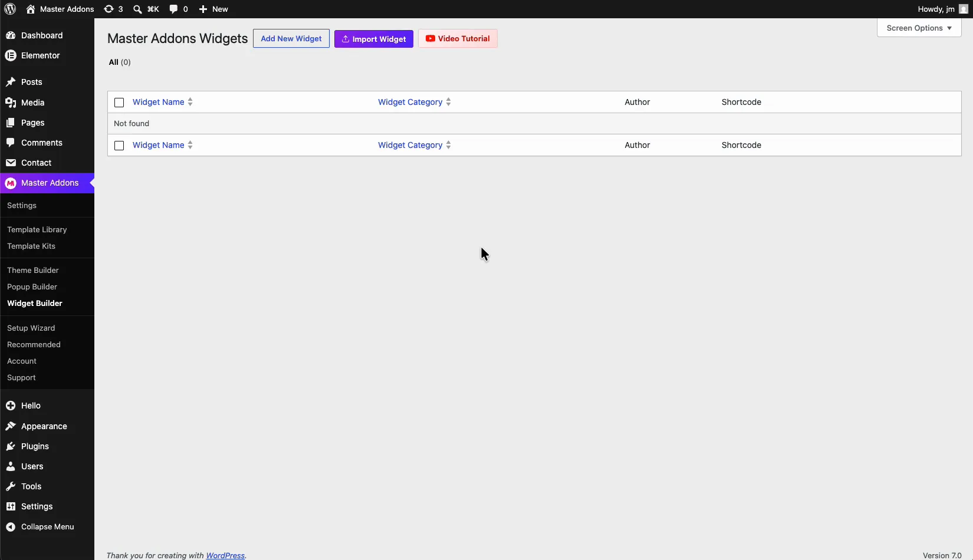This screenshot has height=560, width=973.
Task: Click the Contact envelope icon
Action: [x=11, y=163]
